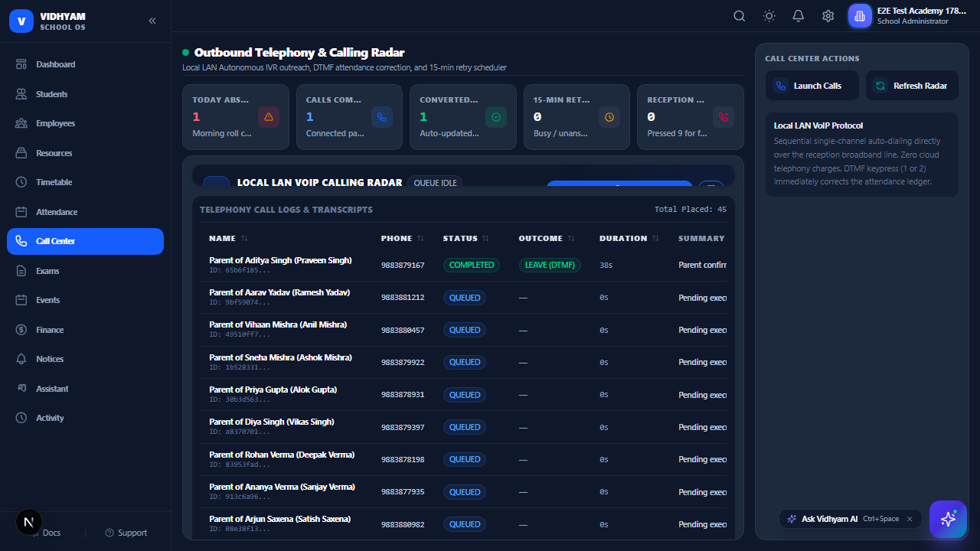The image size is (980, 551).
Task: Open the search icon in the top bar
Action: [740, 16]
